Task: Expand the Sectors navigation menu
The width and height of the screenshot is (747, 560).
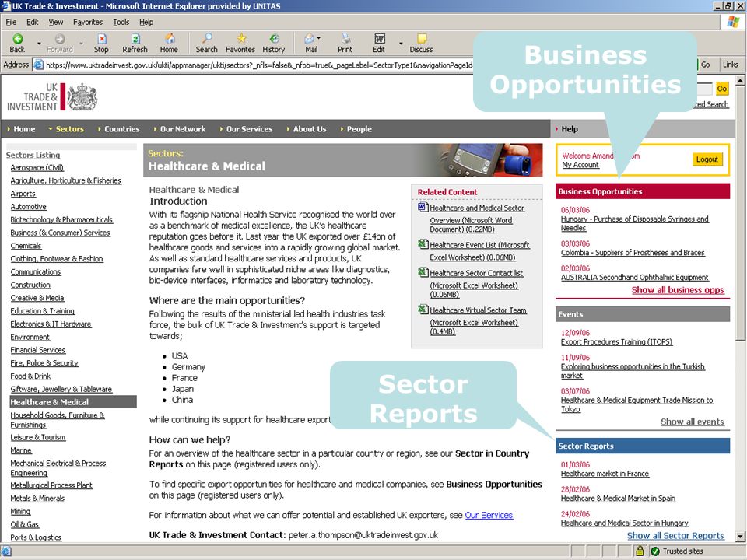Action: coord(65,129)
